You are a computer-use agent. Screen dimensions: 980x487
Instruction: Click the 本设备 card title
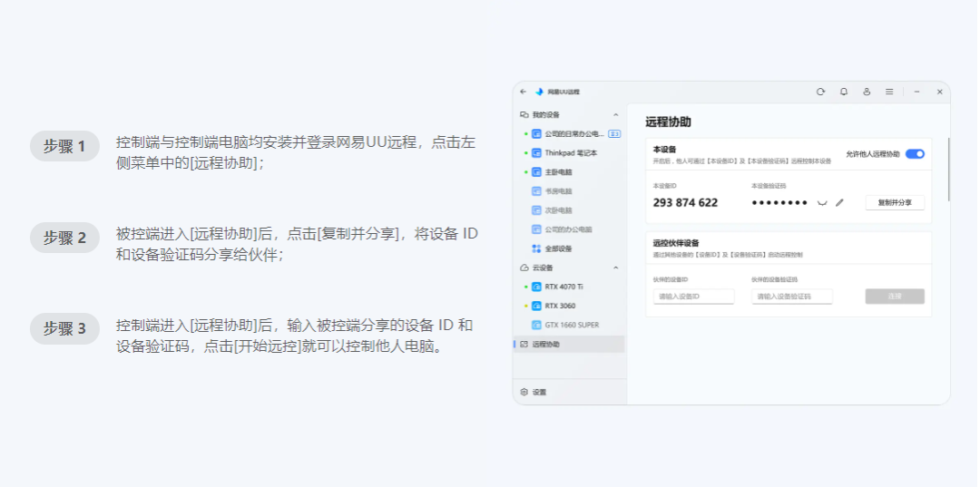(x=663, y=150)
